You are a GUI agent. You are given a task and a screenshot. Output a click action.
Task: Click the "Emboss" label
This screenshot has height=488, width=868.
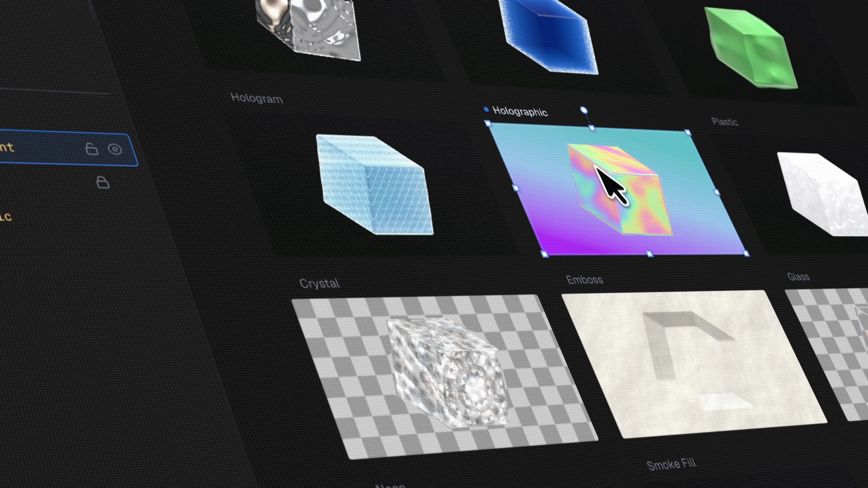click(x=585, y=280)
